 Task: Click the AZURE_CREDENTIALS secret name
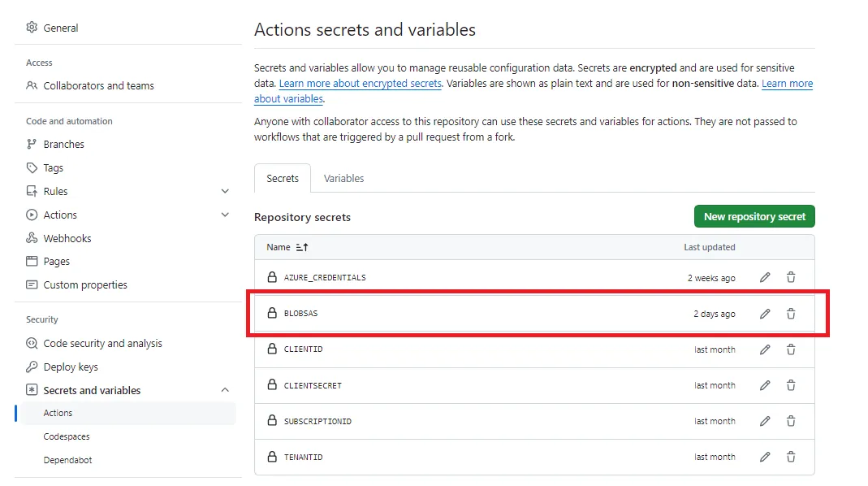[325, 278]
